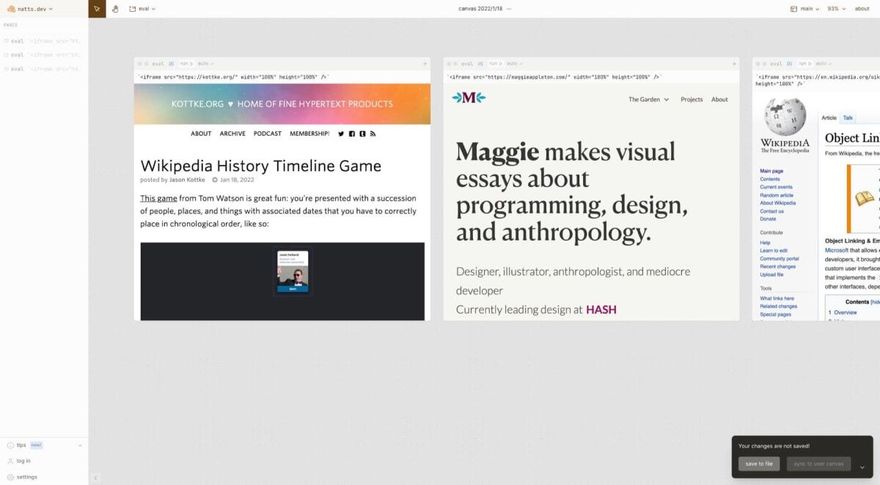Follow the Microsoft link in article
This screenshot has height=485, width=880.
click(836, 250)
